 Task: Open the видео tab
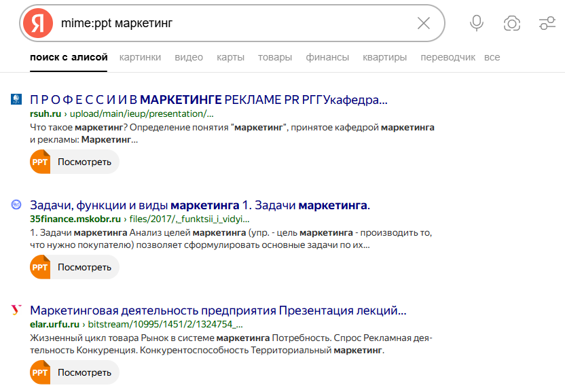[x=188, y=57]
